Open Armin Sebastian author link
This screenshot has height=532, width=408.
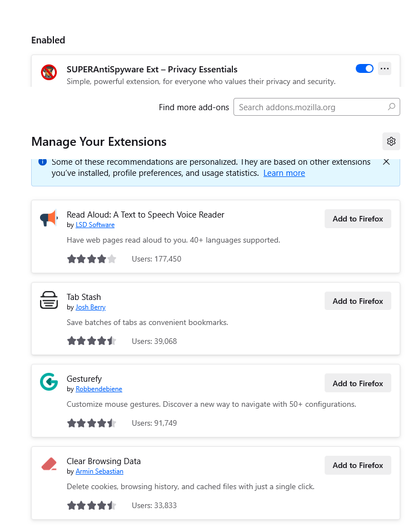coord(99,471)
